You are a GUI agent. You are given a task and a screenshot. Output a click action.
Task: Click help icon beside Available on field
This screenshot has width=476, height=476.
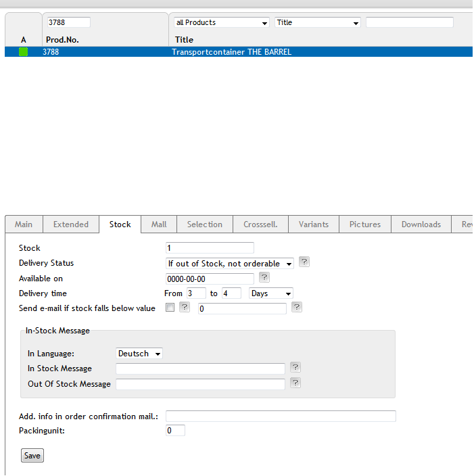[x=264, y=277]
